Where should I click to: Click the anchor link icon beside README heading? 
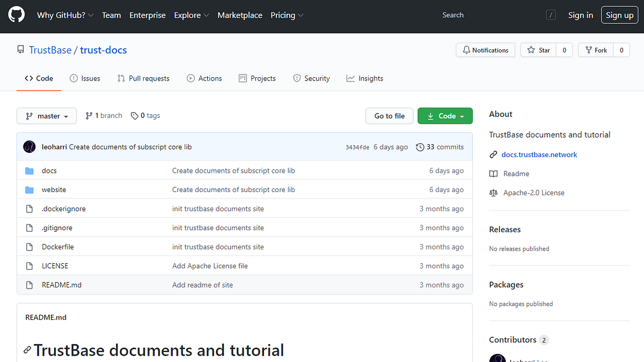click(27, 350)
